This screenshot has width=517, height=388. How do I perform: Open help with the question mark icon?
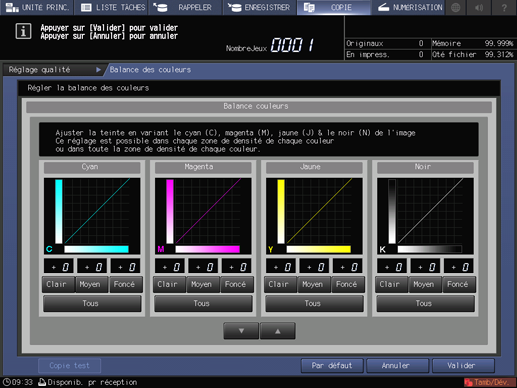coord(504,7)
